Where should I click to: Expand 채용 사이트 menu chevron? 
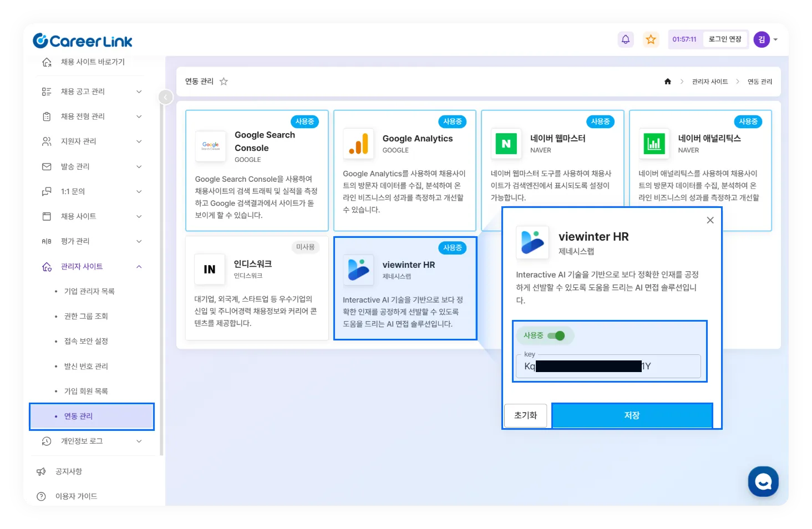139,216
